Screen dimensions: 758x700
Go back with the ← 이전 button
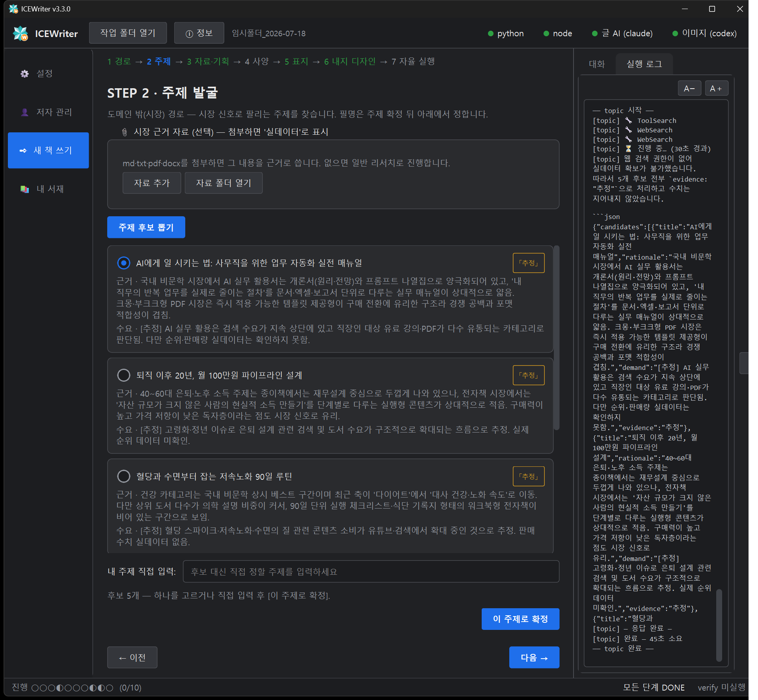point(132,657)
